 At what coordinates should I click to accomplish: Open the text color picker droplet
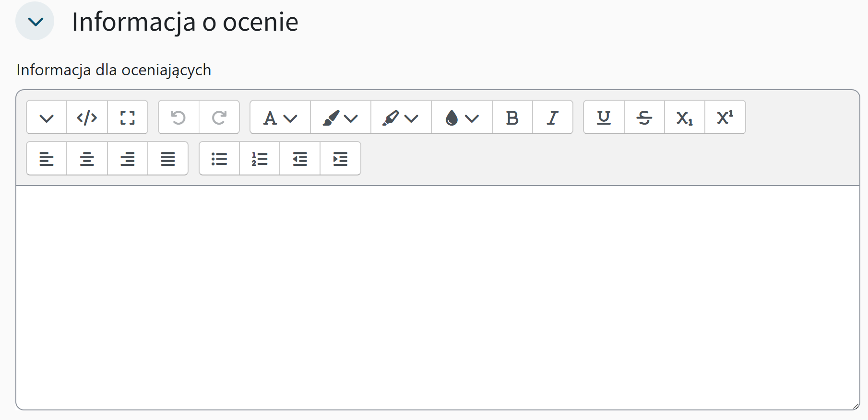tap(461, 117)
